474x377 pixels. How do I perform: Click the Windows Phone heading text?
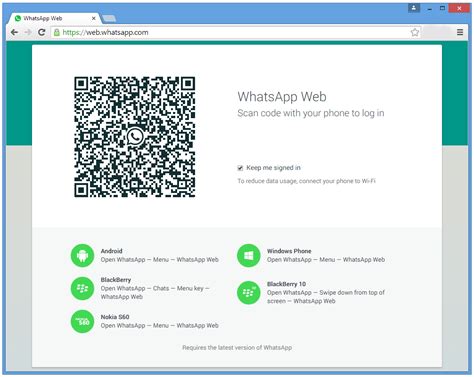pyautogui.click(x=289, y=251)
